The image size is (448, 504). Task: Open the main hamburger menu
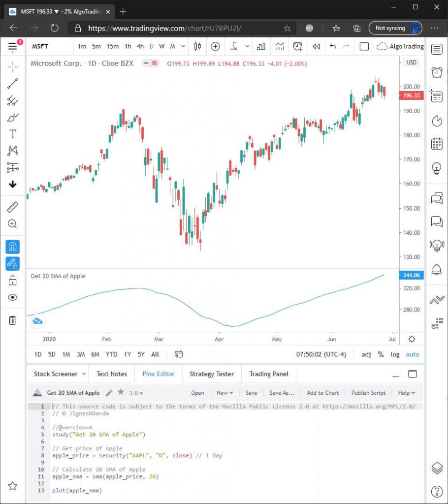pyautogui.click(x=12, y=47)
